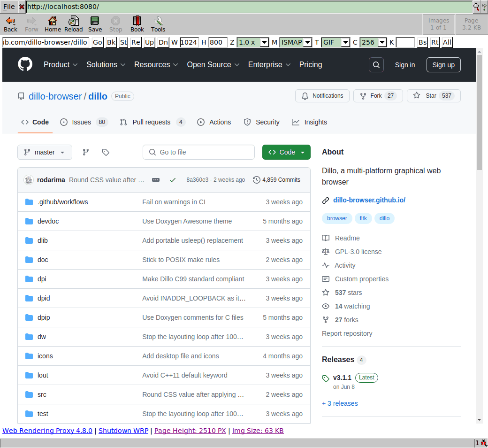Click the Pricing nav link

[311, 64]
